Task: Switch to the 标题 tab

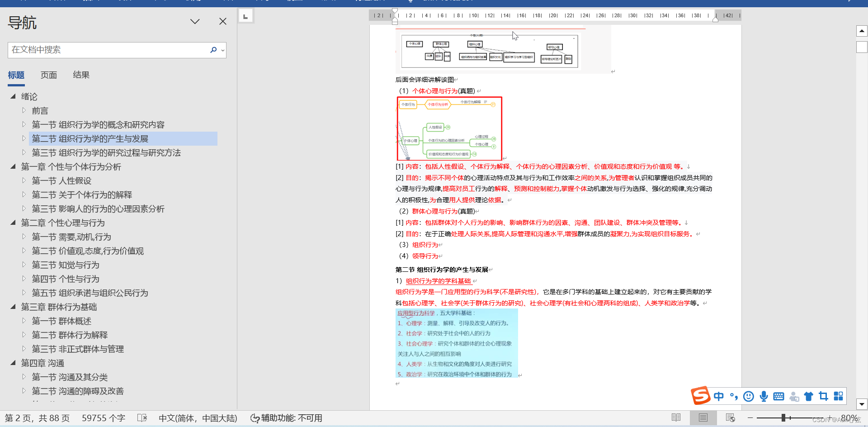Action: pos(16,75)
